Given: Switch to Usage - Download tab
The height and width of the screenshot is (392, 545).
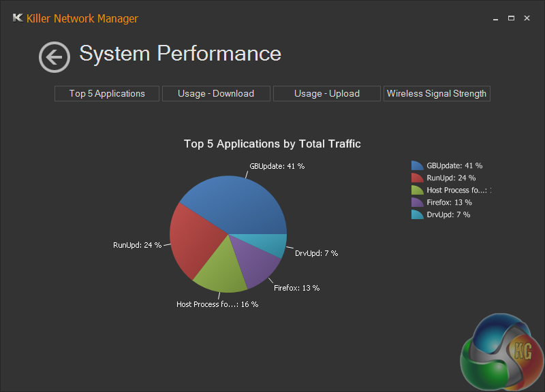Looking at the screenshot, I should coord(216,94).
